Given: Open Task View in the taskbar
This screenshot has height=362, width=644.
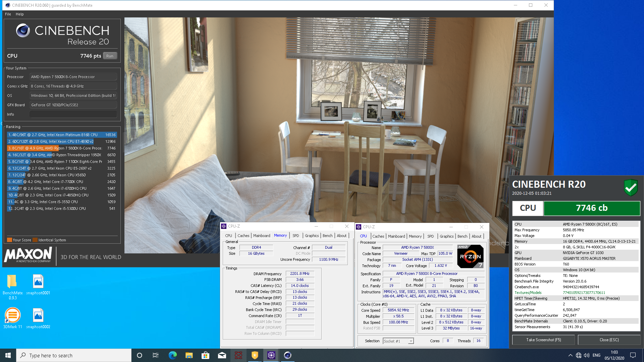Looking at the screenshot, I should [156, 355].
